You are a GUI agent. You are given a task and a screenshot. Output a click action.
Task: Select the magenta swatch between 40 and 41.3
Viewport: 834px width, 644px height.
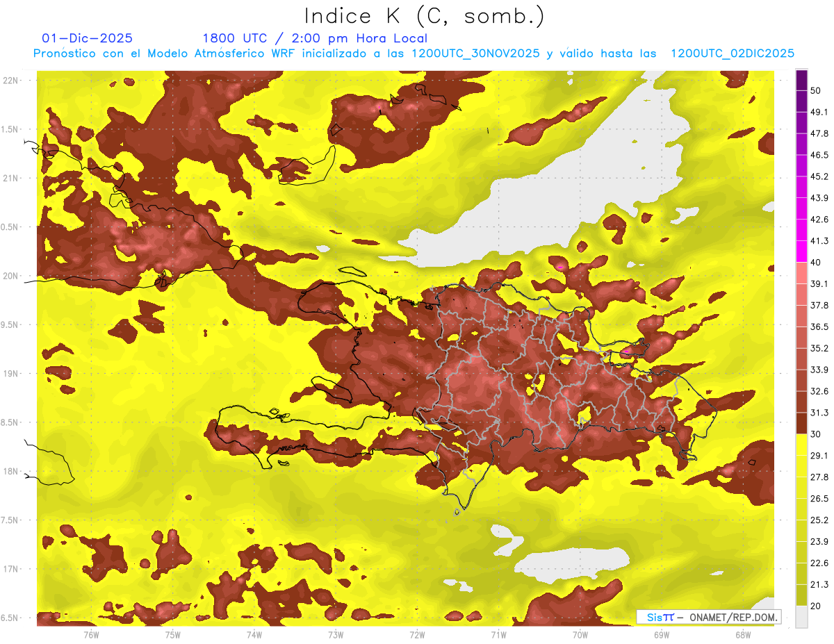[801, 251]
